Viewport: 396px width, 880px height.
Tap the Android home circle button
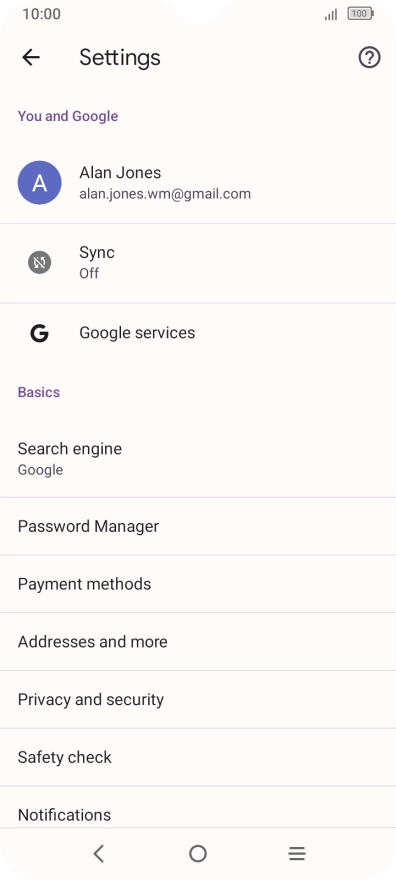(198, 854)
